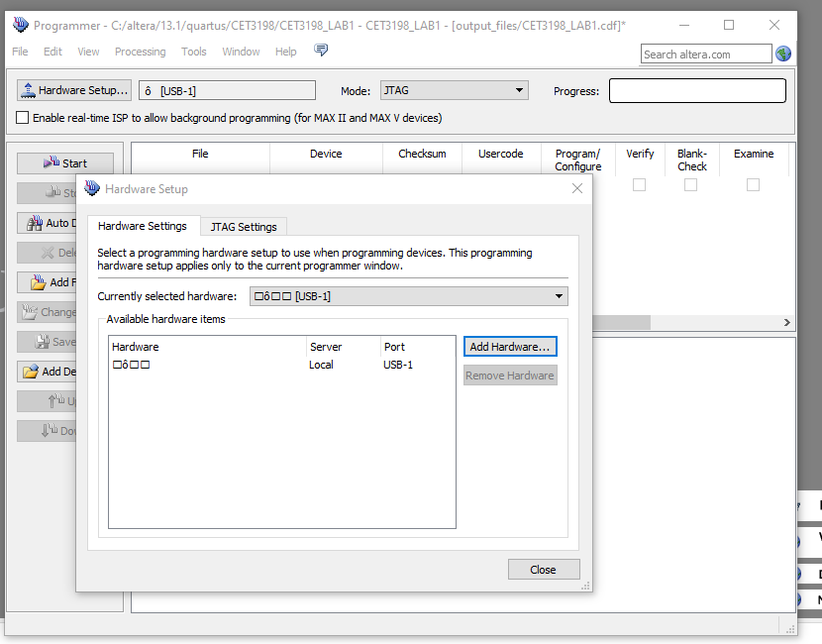Toggle the Blank-Check checkbox

point(691,184)
